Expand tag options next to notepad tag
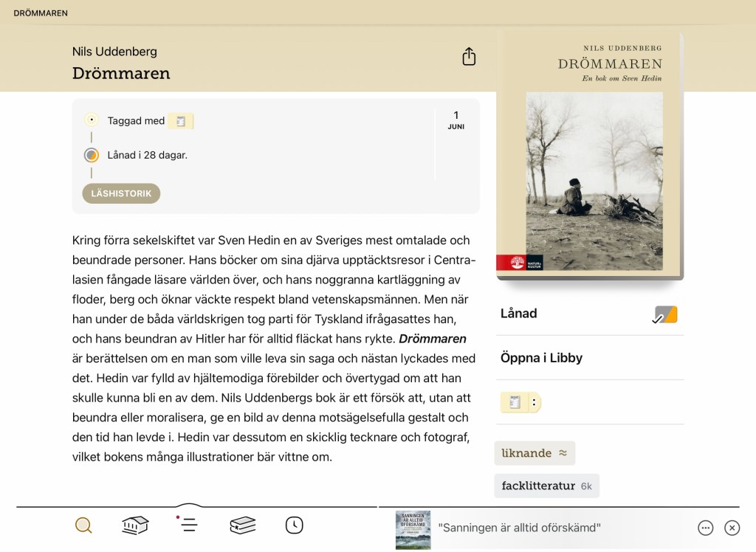756x552 pixels. pyautogui.click(x=534, y=402)
